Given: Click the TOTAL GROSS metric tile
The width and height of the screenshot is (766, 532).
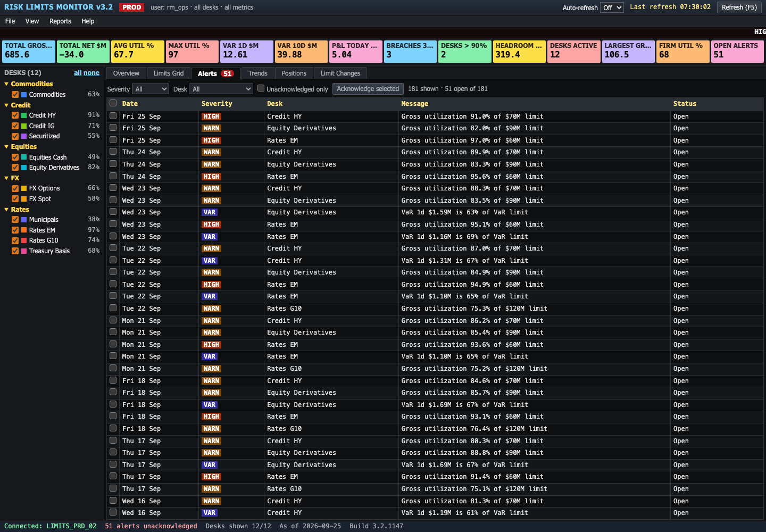Looking at the screenshot, I should click(x=29, y=52).
